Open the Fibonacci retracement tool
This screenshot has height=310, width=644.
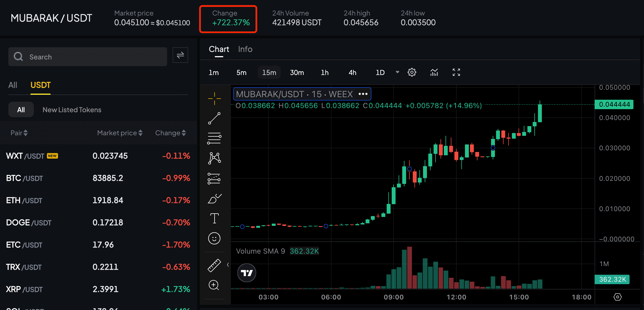214,138
